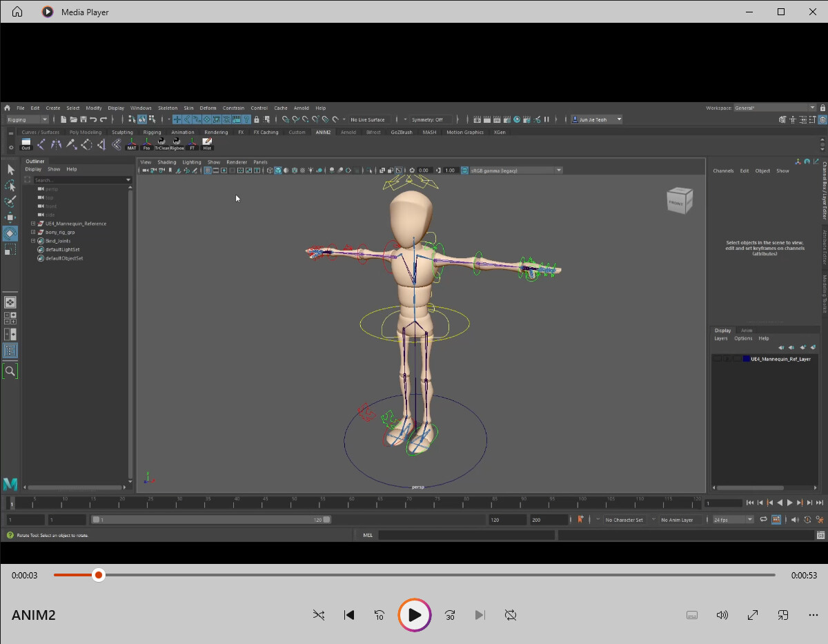Image resolution: width=828 pixels, height=644 pixels.
Task: Open the Skeleton menu
Action: click(168, 108)
